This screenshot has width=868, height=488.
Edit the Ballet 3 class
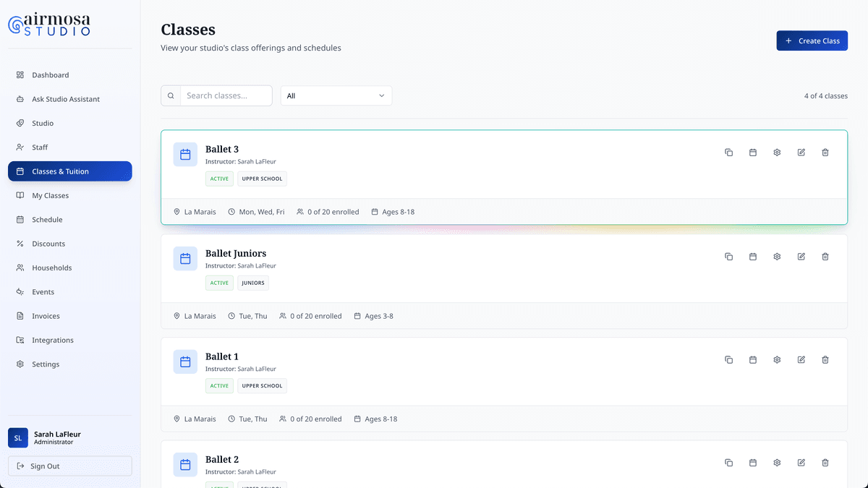click(x=801, y=152)
